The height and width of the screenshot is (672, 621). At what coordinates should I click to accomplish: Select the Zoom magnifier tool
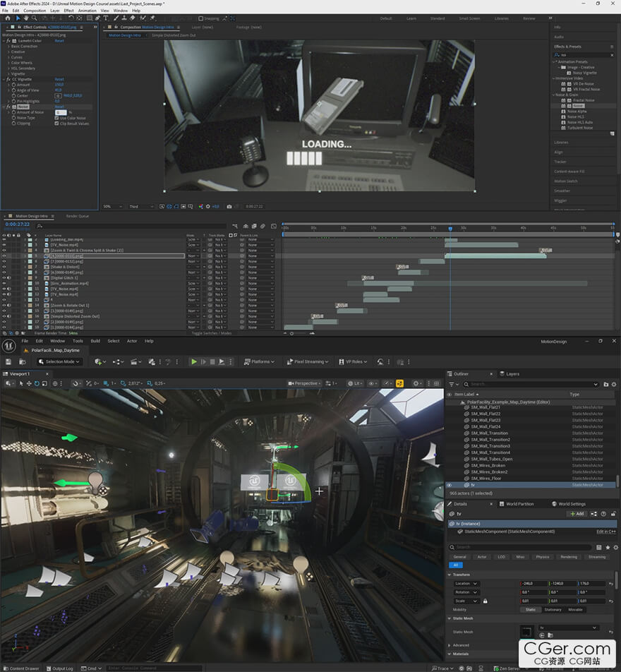pos(34,18)
